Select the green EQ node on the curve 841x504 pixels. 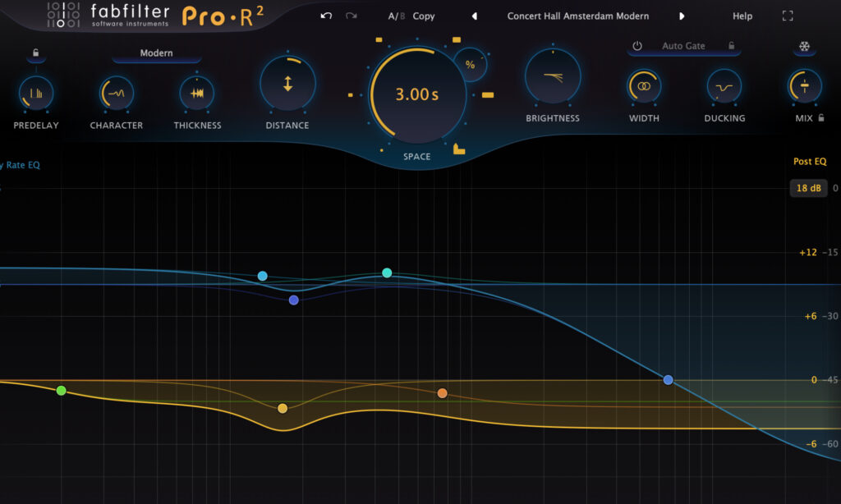[x=61, y=391]
